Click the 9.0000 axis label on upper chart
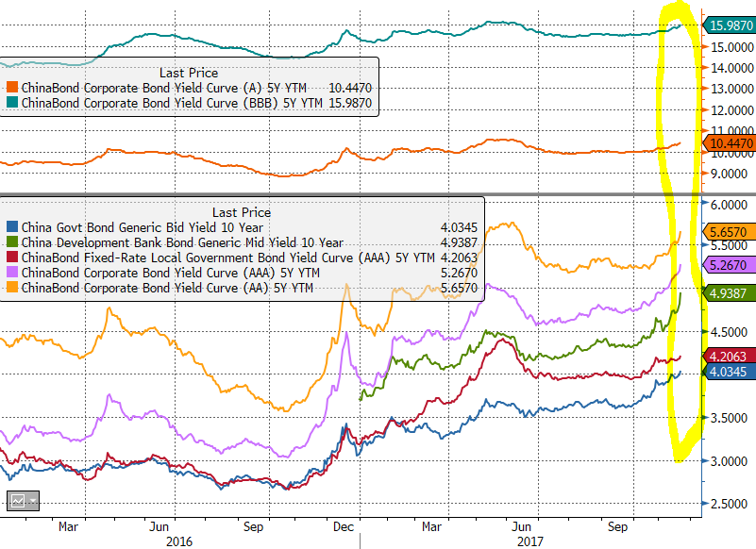Viewport: 756px width, 549px height. click(729, 174)
